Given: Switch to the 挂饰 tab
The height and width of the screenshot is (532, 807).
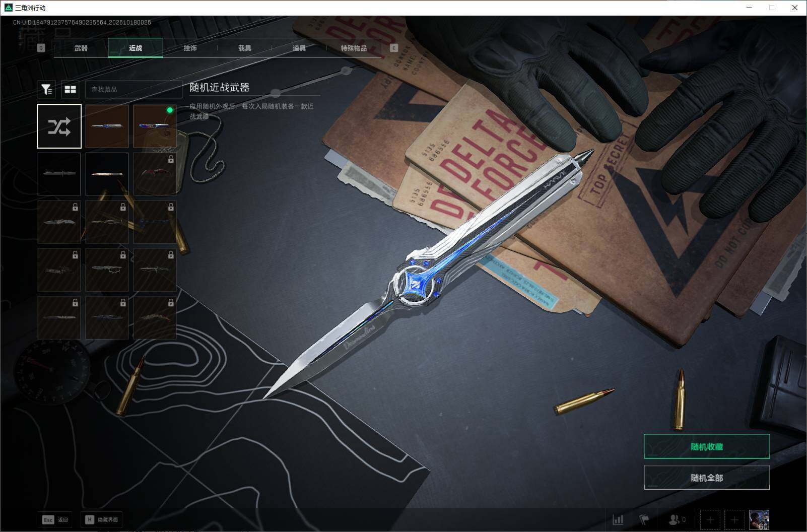Looking at the screenshot, I should pos(190,48).
